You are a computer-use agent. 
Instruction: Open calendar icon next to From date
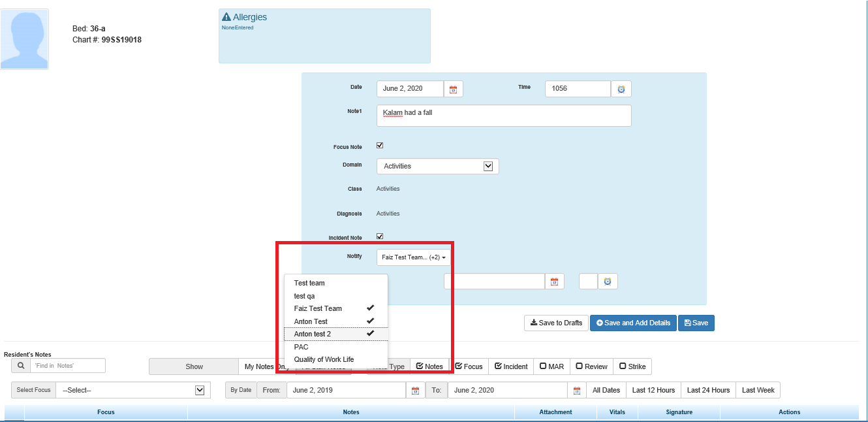click(414, 391)
